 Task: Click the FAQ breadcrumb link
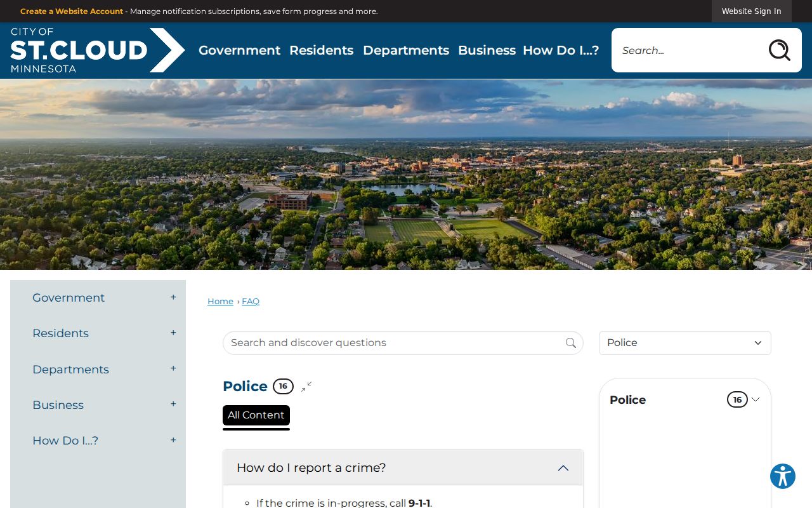(251, 302)
